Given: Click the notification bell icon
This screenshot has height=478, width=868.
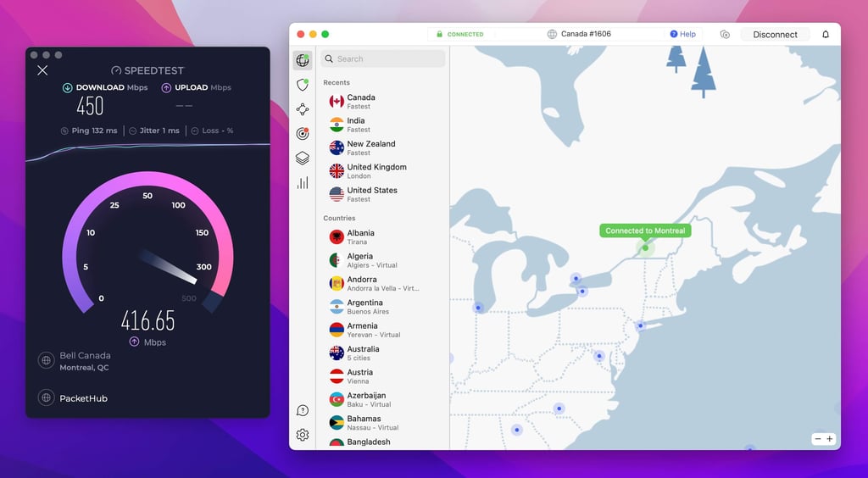Looking at the screenshot, I should point(826,34).
